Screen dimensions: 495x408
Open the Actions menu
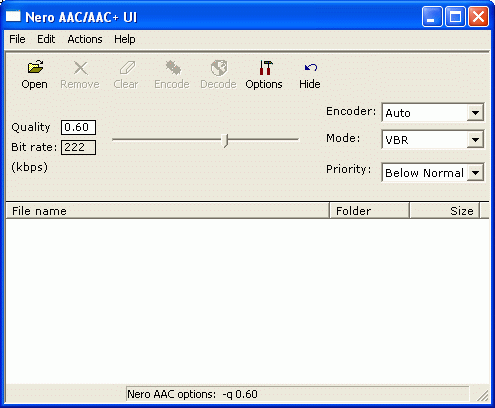coord(85,39)
